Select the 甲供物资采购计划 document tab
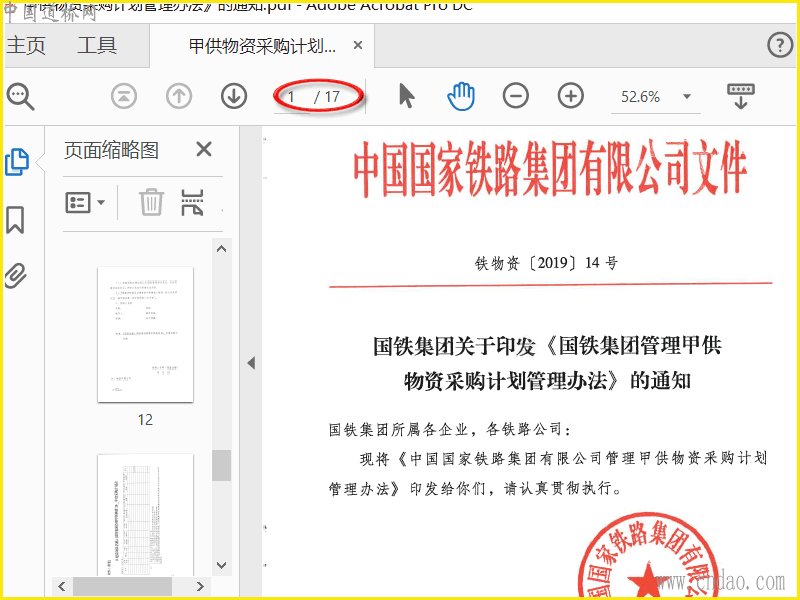 pyautogui.click(x=262, y=46)
